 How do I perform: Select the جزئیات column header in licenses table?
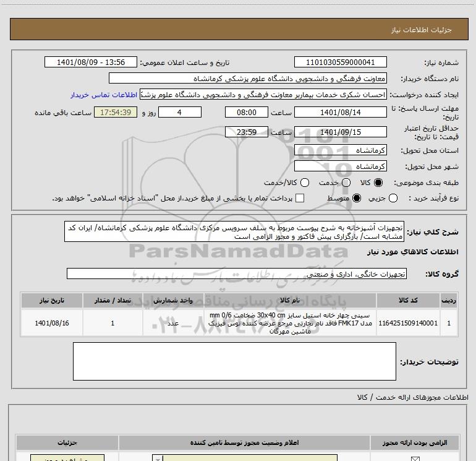pyautogui.click(x=67, y=443)
